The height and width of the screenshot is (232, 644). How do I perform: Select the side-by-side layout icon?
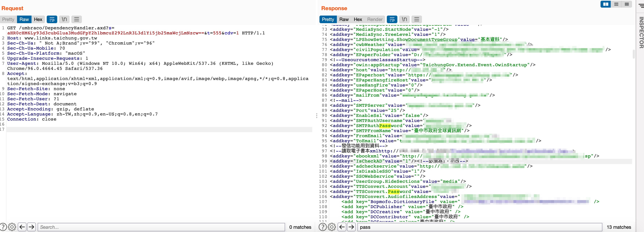pos(605,4)
